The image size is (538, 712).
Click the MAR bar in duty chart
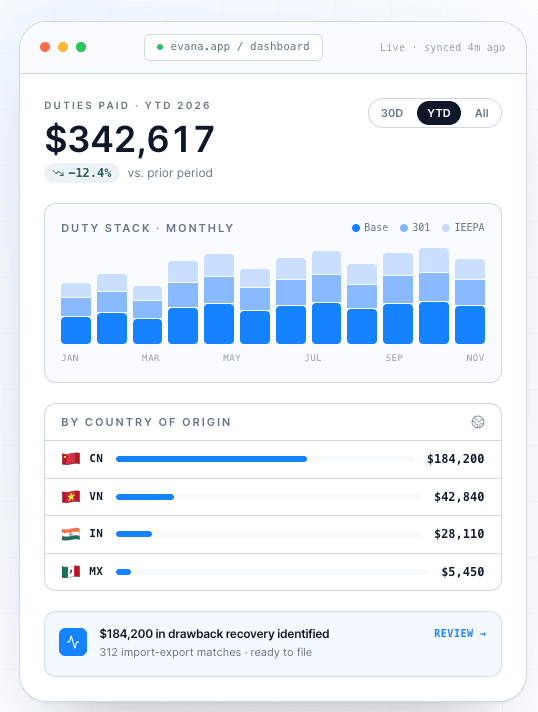click(x=148, y=315)
